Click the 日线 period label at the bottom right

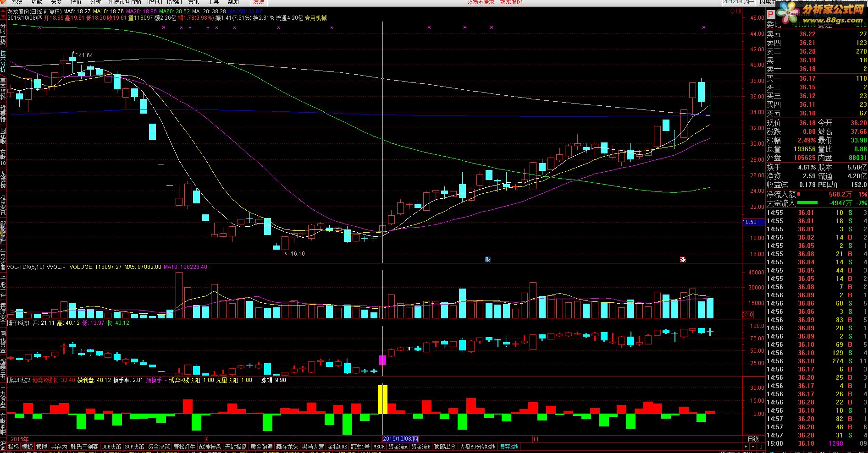753,439
